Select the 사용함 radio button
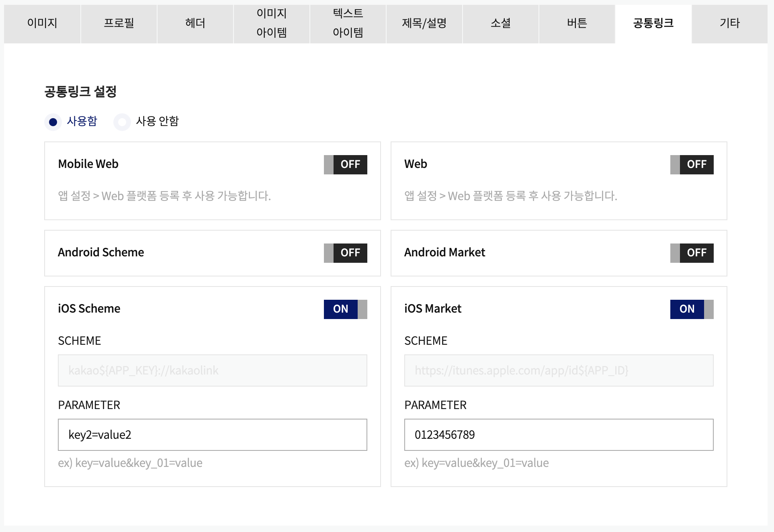Viewport: 774px width, 532px height. point(53,122)
